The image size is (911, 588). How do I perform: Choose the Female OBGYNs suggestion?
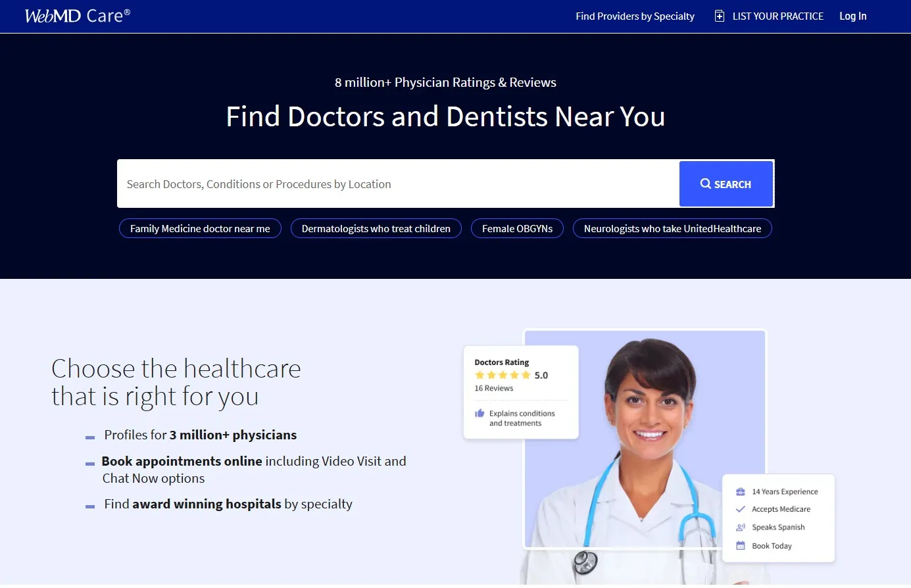[517, 228]
